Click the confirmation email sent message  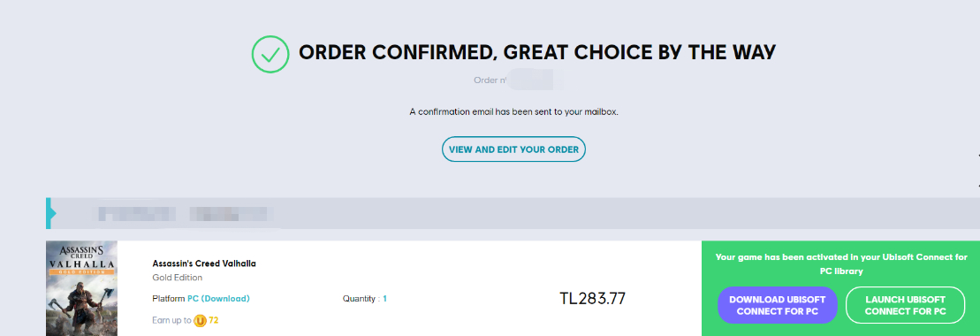(x=513, y=112)
